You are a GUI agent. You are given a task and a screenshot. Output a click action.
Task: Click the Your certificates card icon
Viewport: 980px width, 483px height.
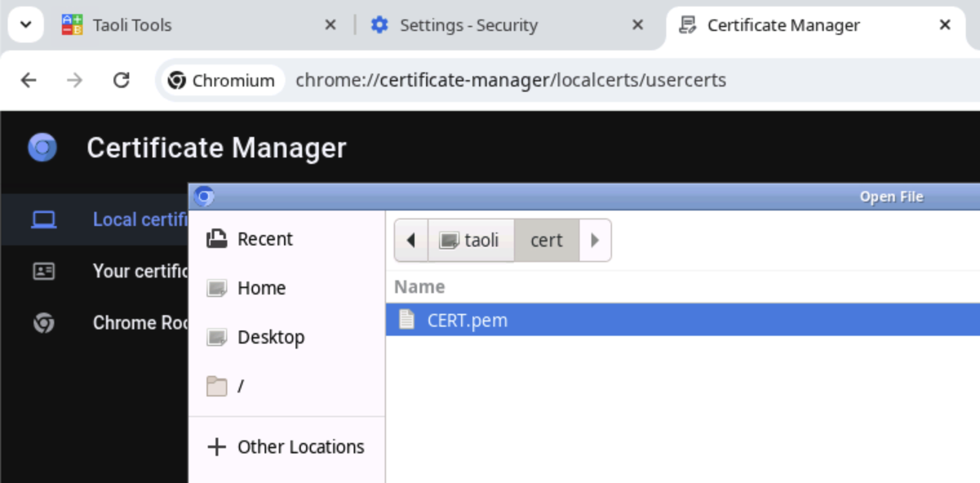44,271
